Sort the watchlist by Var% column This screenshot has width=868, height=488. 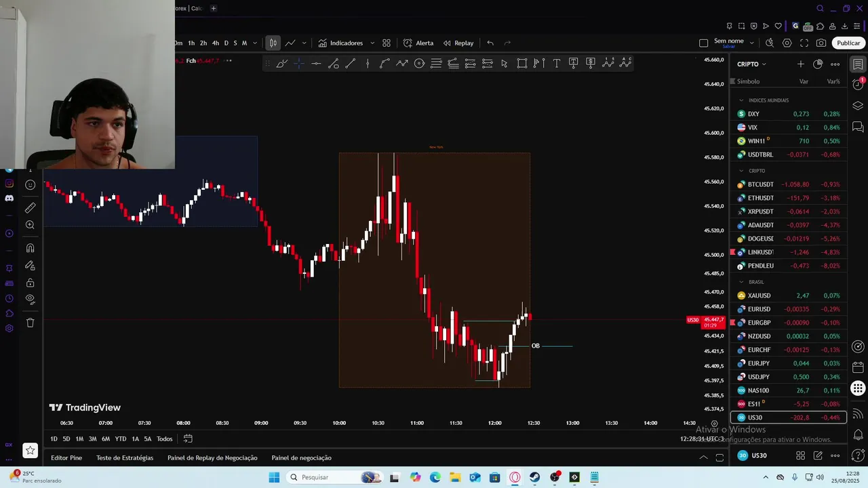[x=833, y=81]
